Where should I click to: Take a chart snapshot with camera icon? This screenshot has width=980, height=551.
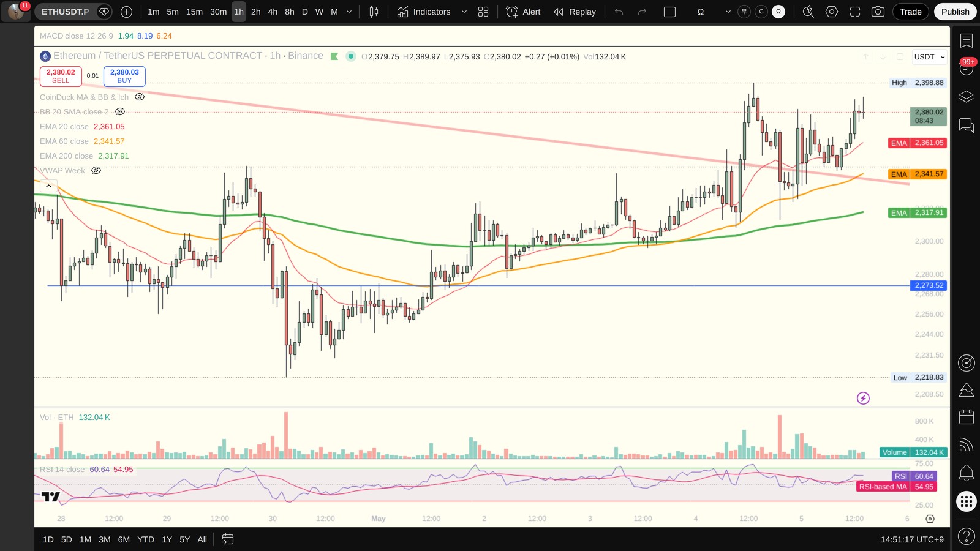tap(878, 12)
